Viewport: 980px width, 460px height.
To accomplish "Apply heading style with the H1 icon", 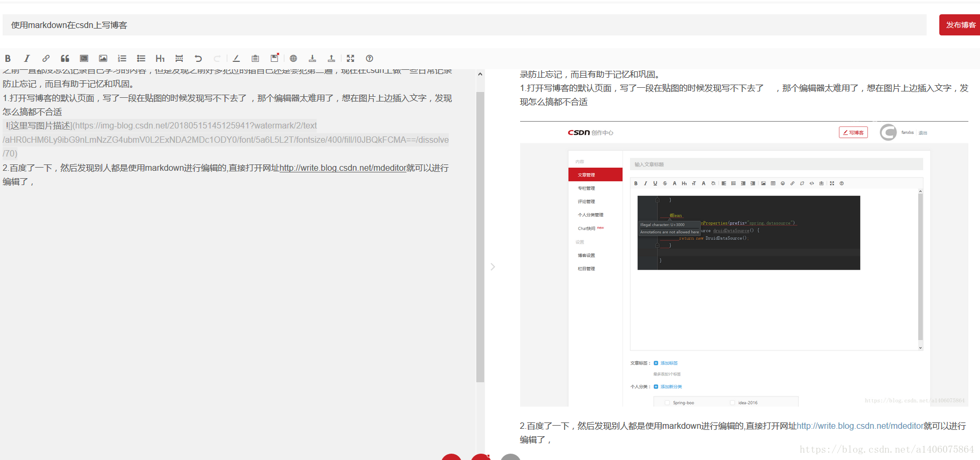I will point(160,59).
